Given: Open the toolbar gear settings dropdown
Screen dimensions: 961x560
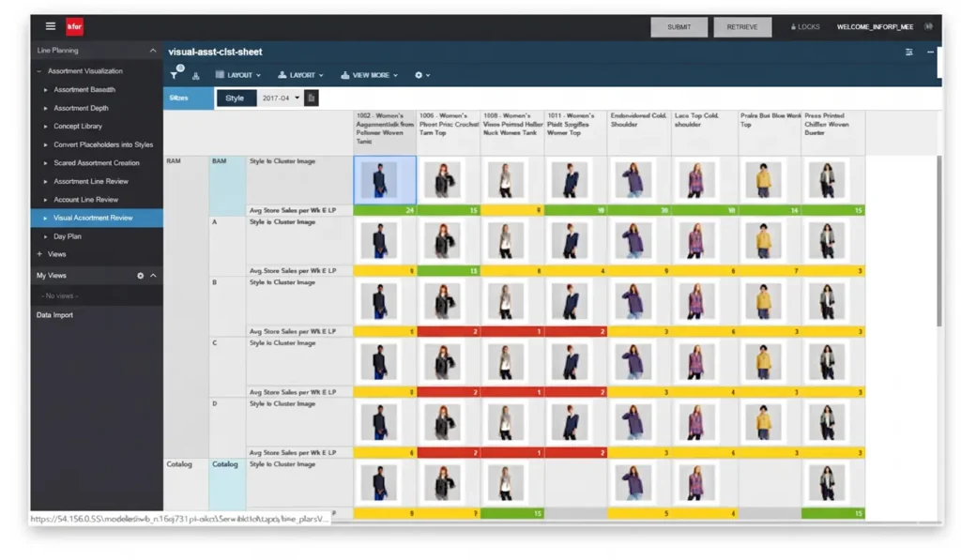Looking at the screenshot, I should pyautogui.click(x=422, y=75).
